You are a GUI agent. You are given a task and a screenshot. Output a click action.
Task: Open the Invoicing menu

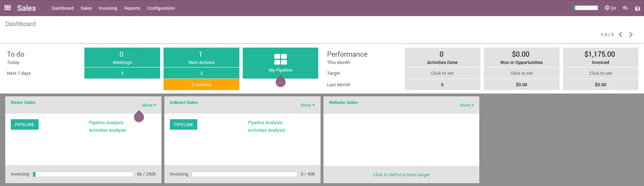point(108,8)
